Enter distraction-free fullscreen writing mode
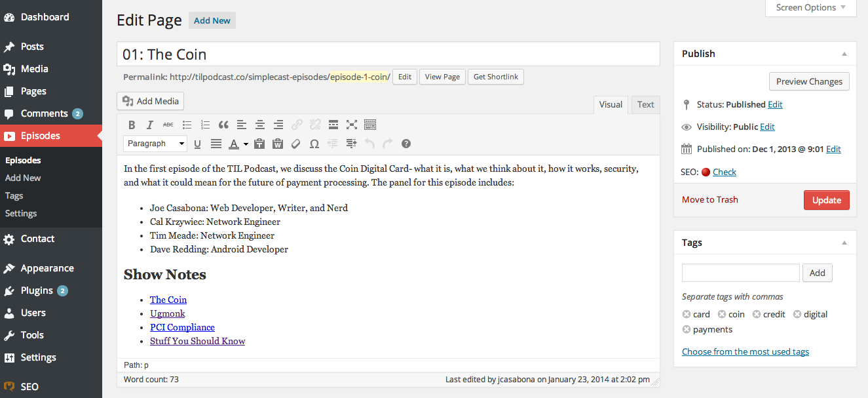The height and width of the screenshot is (398, 868). pyautogui.click(x=352, y=125)
